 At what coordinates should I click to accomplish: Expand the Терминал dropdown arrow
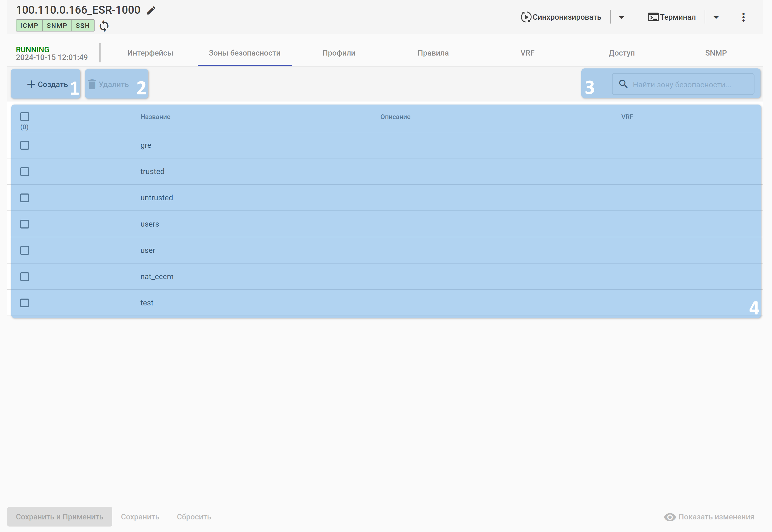coord(716,17)
